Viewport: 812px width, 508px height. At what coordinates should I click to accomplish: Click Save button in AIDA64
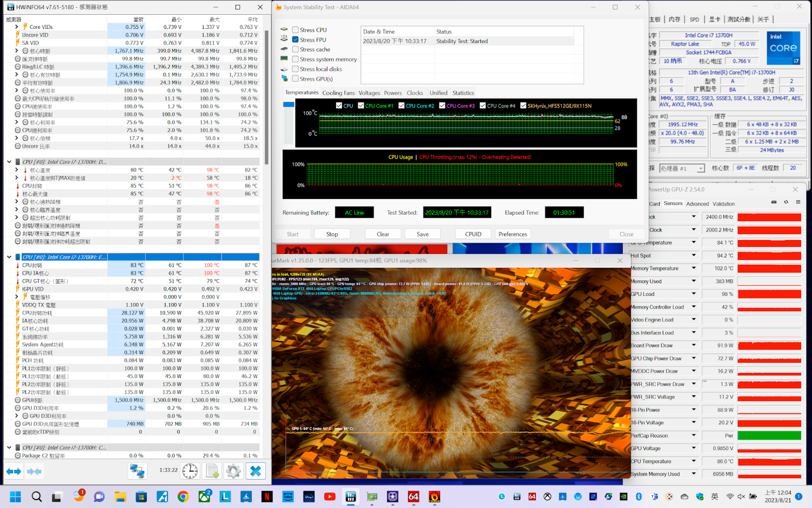(423, 234)
